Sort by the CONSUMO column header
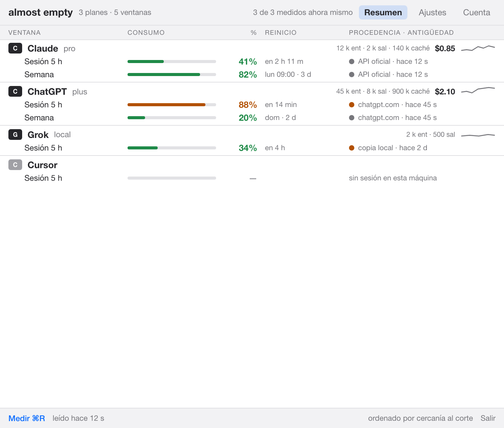This screenshot has height=428, width=504. point(146,32)
